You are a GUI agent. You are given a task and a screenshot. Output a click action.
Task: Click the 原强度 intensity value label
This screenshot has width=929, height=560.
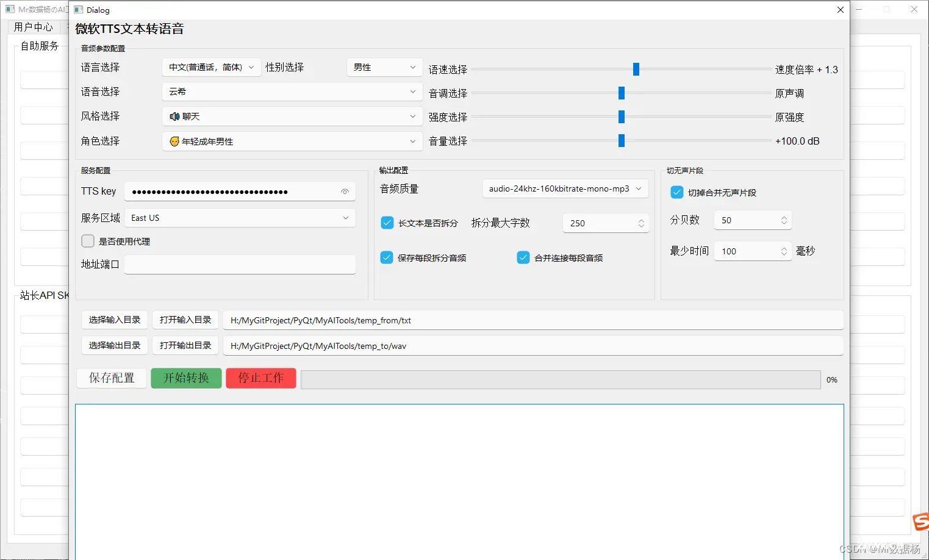789,117
